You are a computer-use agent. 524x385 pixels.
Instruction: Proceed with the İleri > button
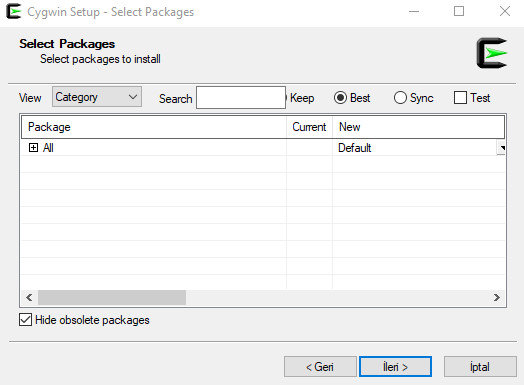click(395, 367)
